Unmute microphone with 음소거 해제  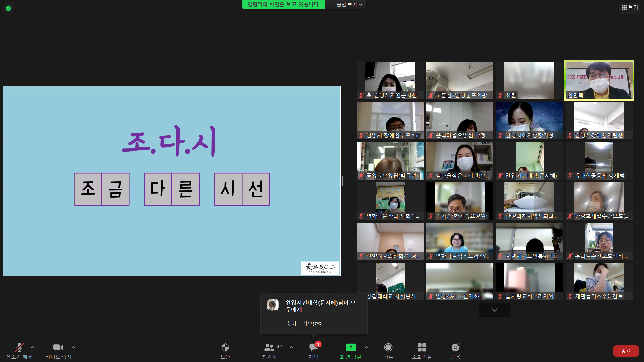pyautogui.click(x=19, y=347)
